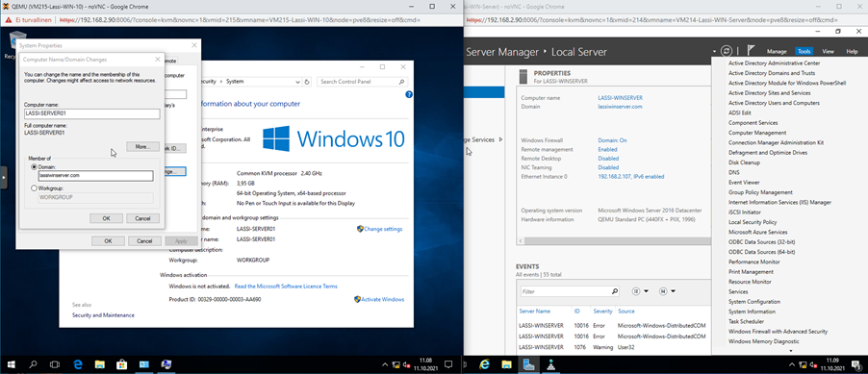Screen dimensions: 868x374
Task: Click the Search Control Panel field
Action: tap(363, 82)
